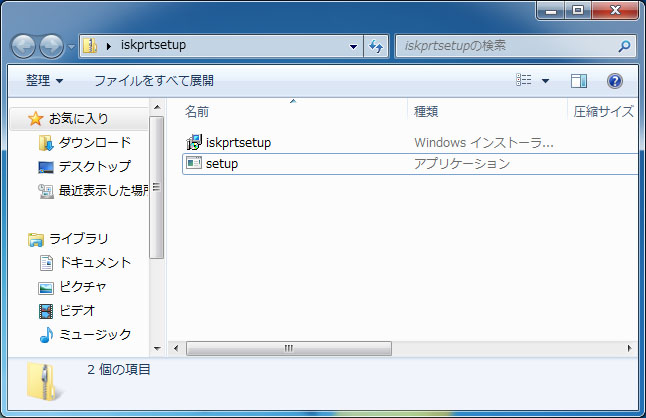Sort by 種類 column header
The width and height of the screenshot is (646, 418).
click(426, 111)
